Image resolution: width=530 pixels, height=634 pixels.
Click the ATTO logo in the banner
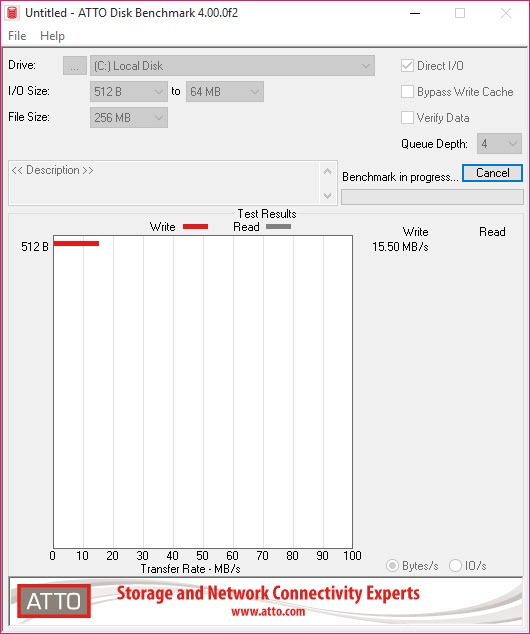[54, 601]
